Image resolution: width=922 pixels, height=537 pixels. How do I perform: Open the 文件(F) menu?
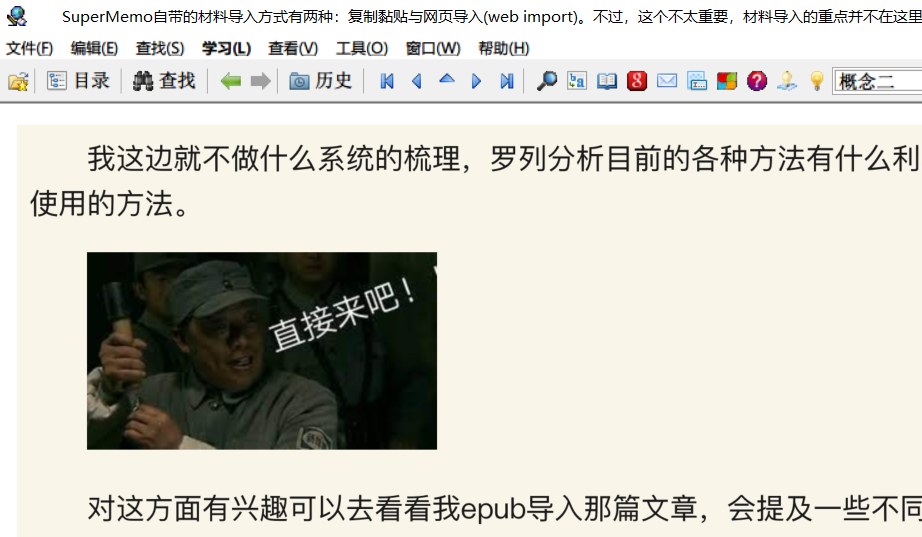[x=29, y=48]
